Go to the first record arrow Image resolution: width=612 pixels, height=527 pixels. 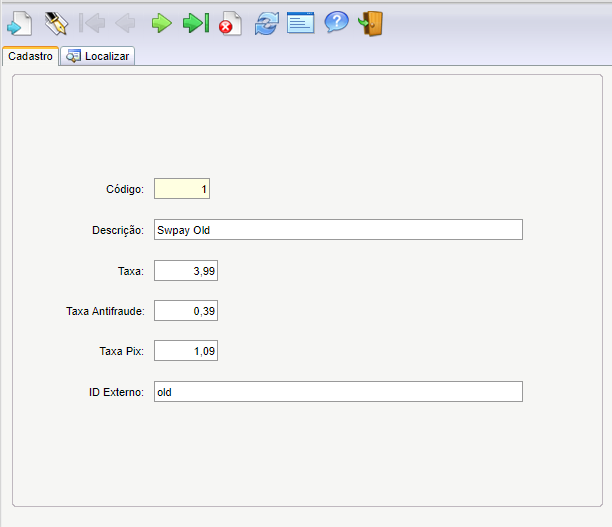coord(92,23)
